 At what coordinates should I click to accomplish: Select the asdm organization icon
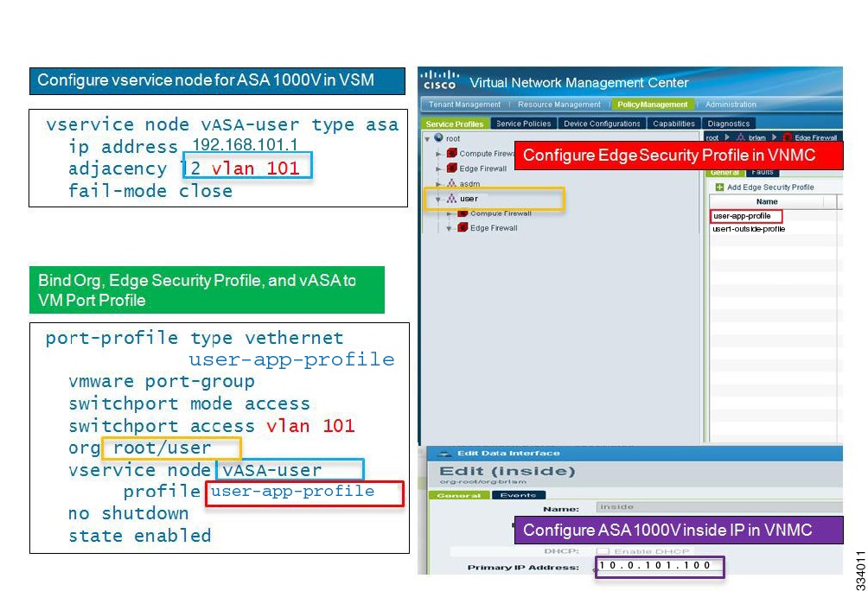coord(451,183)
